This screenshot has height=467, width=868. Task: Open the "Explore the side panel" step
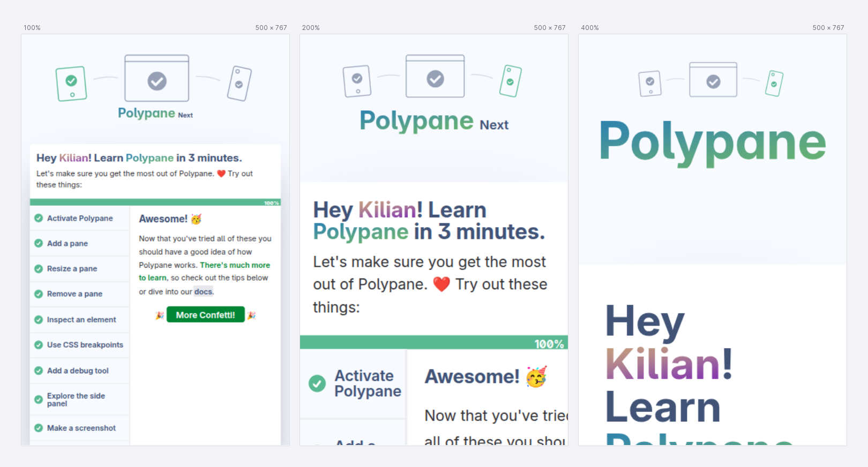pyautogui.click(x=80, y=400)
